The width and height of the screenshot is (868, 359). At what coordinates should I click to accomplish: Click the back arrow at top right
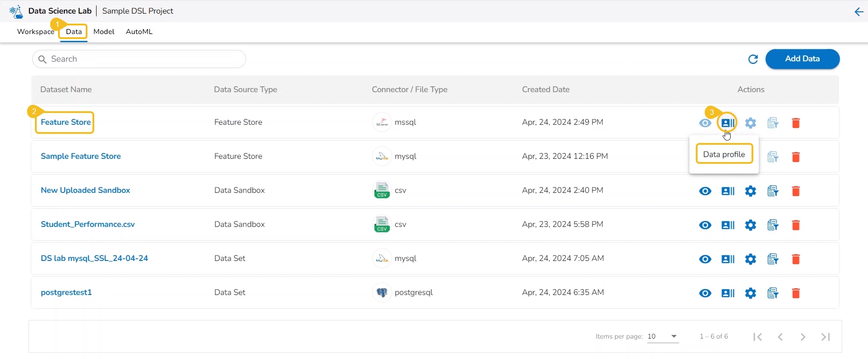click(858, 12)
